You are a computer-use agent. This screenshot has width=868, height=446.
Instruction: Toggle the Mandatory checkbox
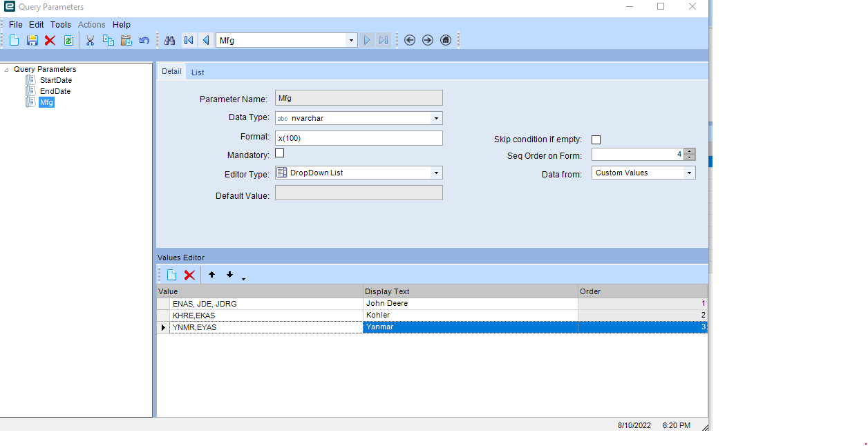[x=280, y=153]
